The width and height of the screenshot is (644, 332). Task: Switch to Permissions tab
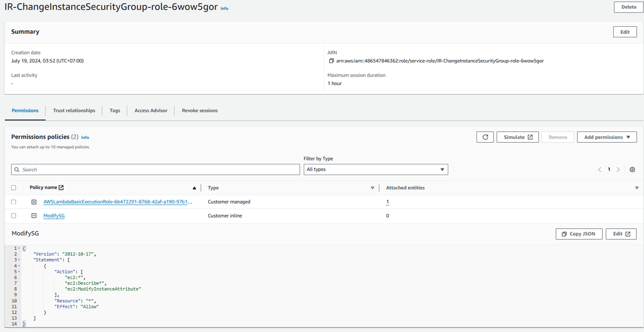point(25,110)
